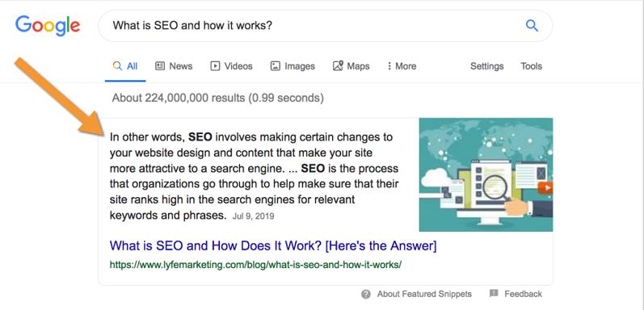Image resolution: width=644 pixels, height=310 pixels.
Task: Open search Tools
Action: (x=532, y=66)
